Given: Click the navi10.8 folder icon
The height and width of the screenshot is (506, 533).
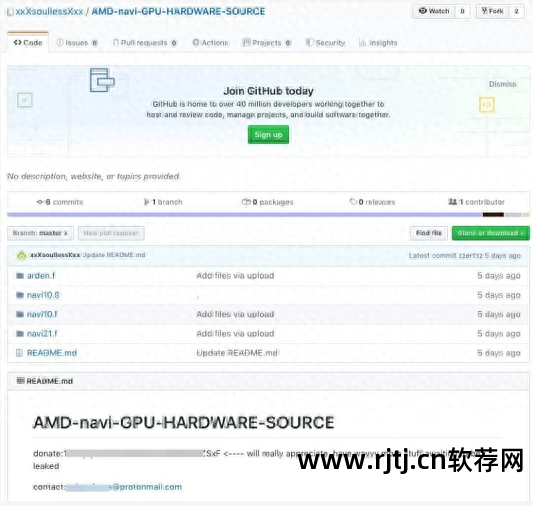Looking at the screenshot, I should [20, 295].
